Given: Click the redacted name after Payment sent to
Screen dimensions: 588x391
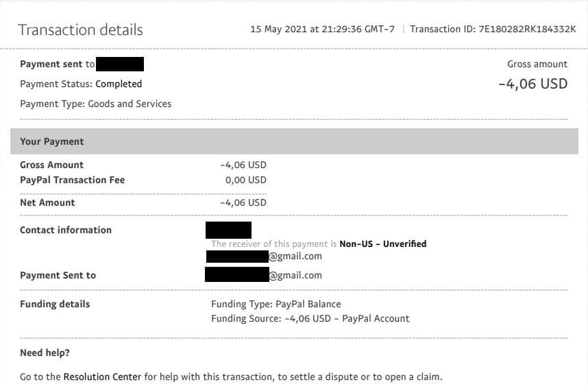Looking at the screenshot, I should [x=120, y=64].
